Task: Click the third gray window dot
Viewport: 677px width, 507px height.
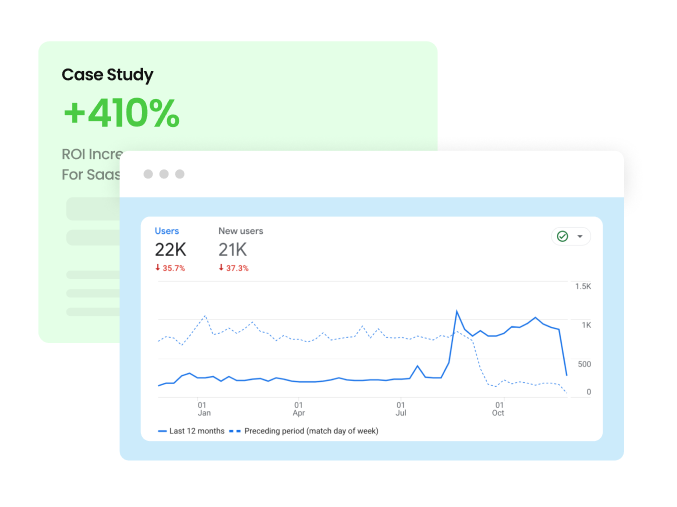Action: tap(180, 174)
